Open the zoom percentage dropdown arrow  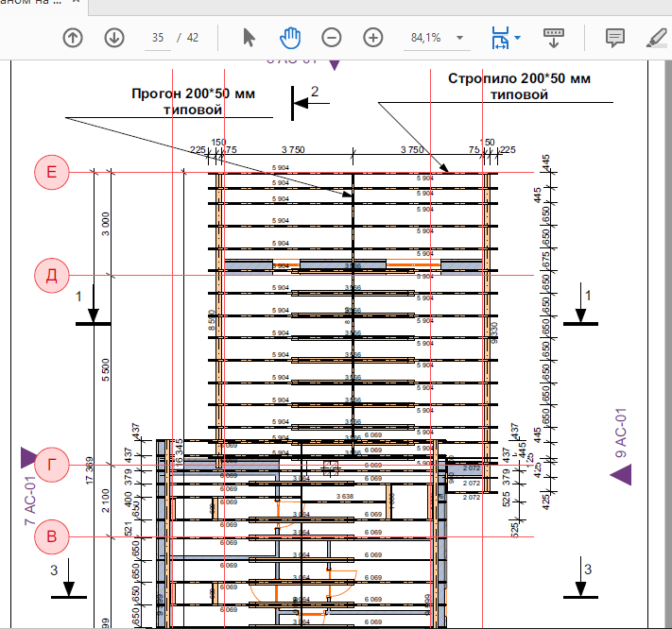coord(460,38)
